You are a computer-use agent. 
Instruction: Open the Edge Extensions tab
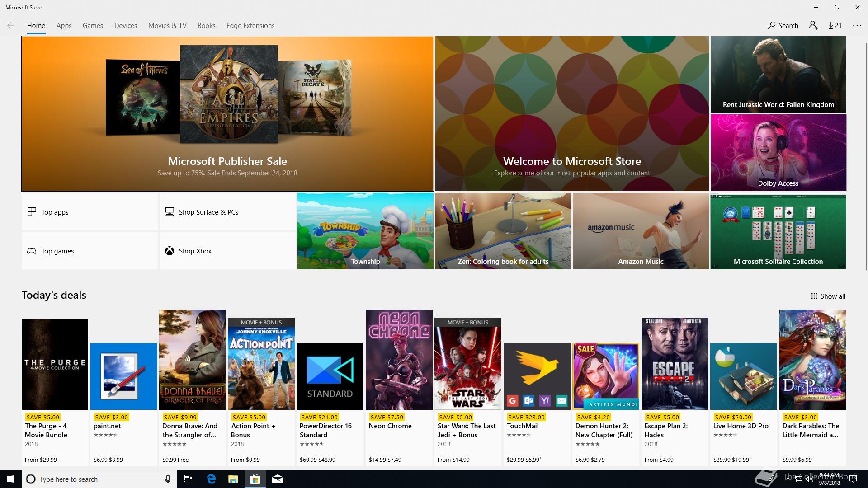pyautogui.click(x=250, y=26)
